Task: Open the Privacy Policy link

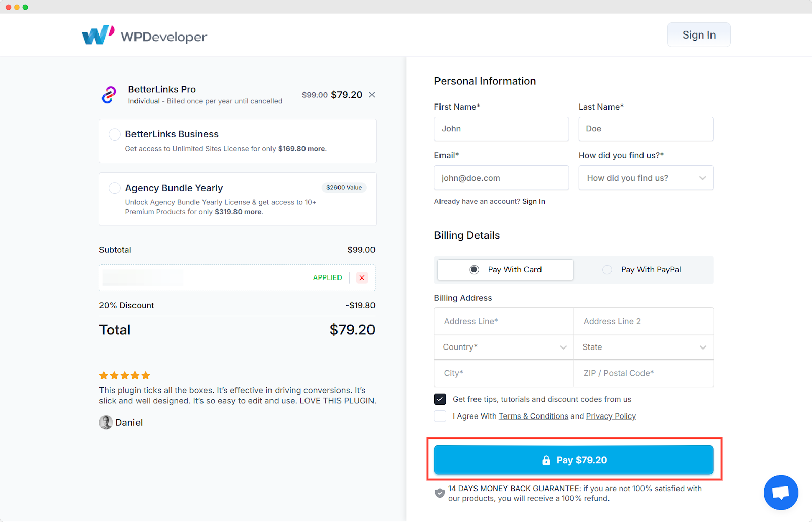Action: tap(611, 415)
